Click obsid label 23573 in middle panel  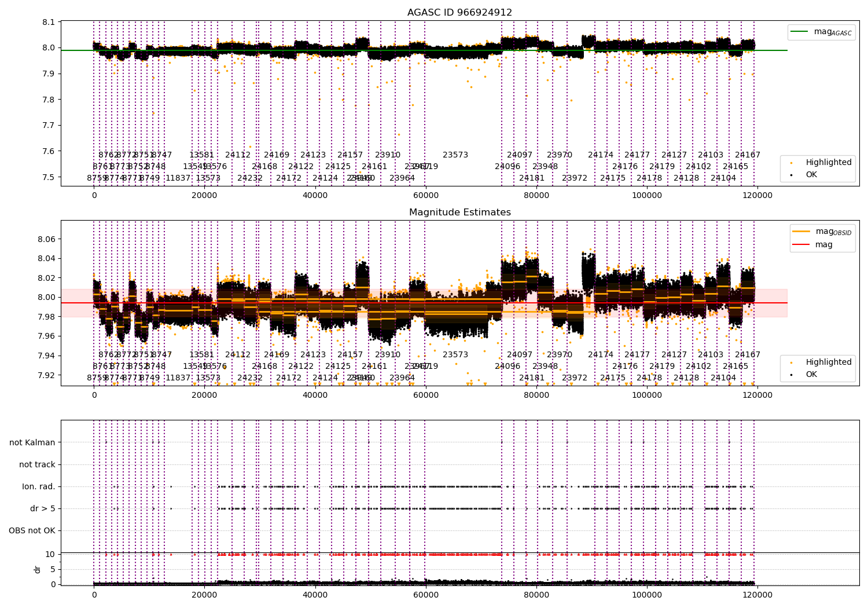tap(455, 355)
